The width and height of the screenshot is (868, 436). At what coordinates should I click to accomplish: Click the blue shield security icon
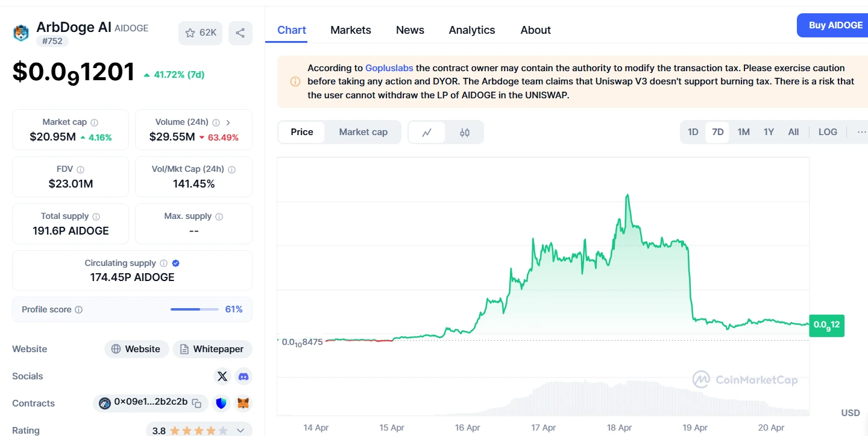click(x=222, y=403)
